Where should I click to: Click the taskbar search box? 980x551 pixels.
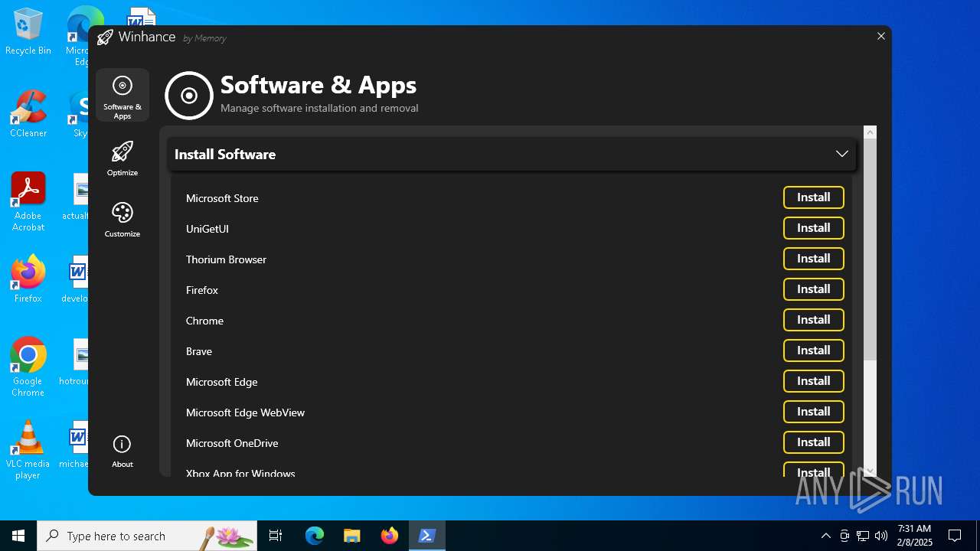click(x=147, y=536)
